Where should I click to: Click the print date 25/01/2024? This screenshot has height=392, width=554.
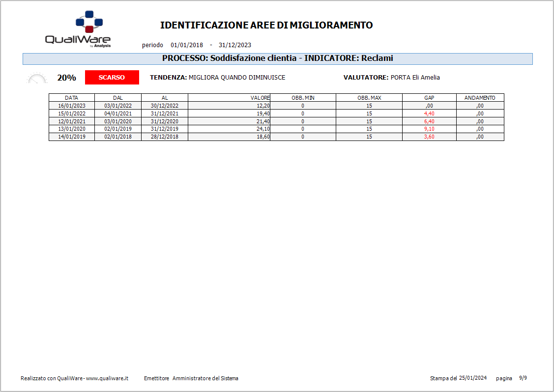(472, 378)
